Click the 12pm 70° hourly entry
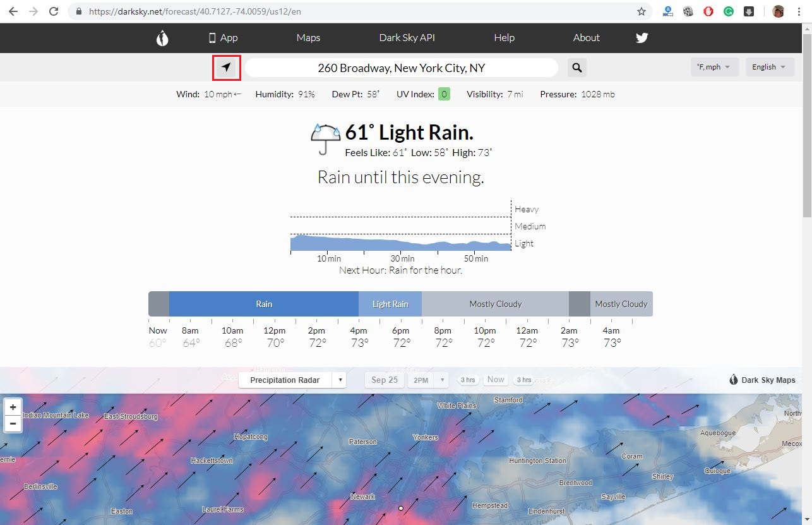The image size is (812, 525). click(275, 337)
